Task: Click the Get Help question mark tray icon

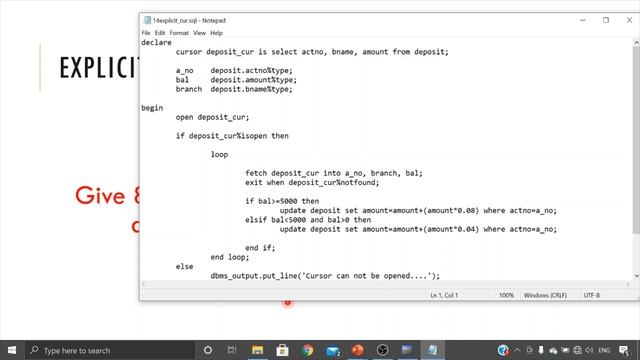Action: tap(503, 350)
